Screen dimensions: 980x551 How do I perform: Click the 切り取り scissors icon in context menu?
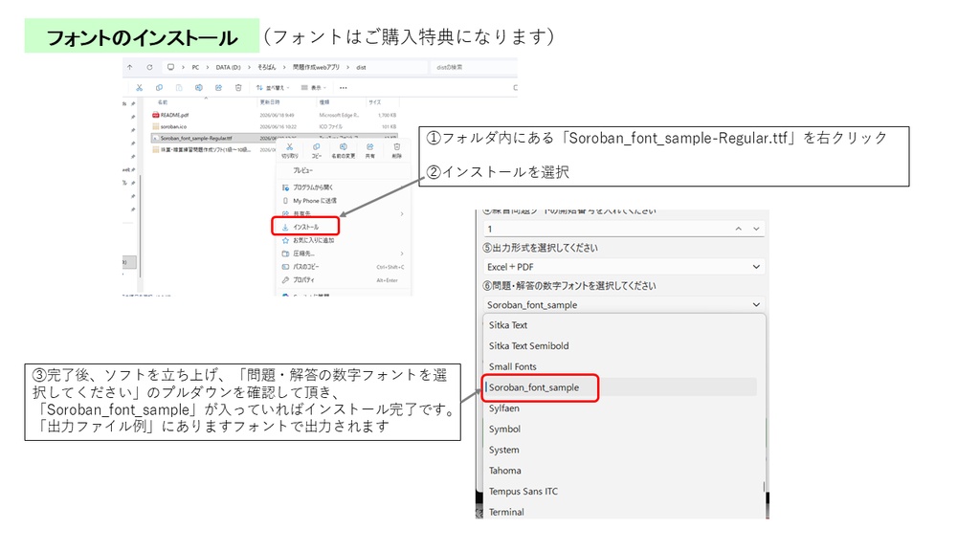(x=289, y=146)
